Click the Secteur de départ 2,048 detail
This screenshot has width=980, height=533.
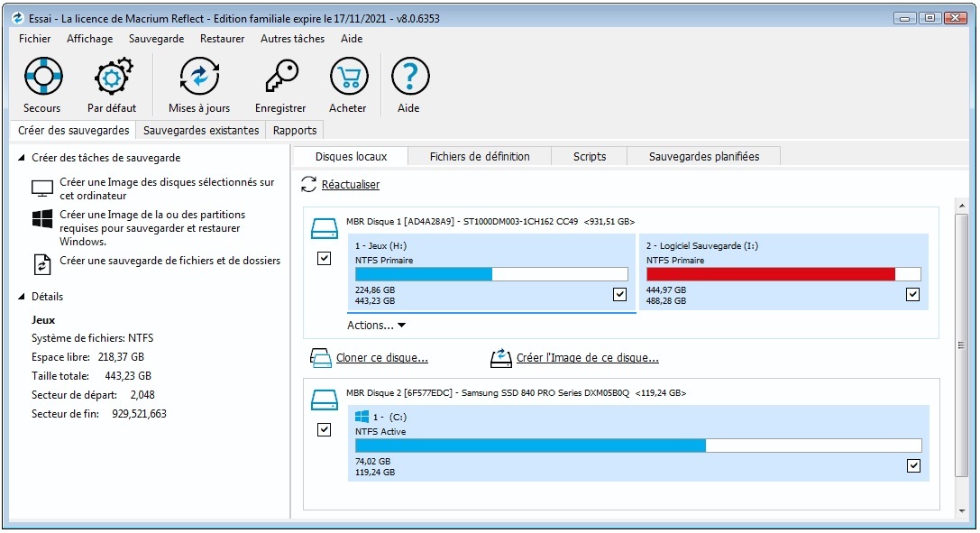93,395
